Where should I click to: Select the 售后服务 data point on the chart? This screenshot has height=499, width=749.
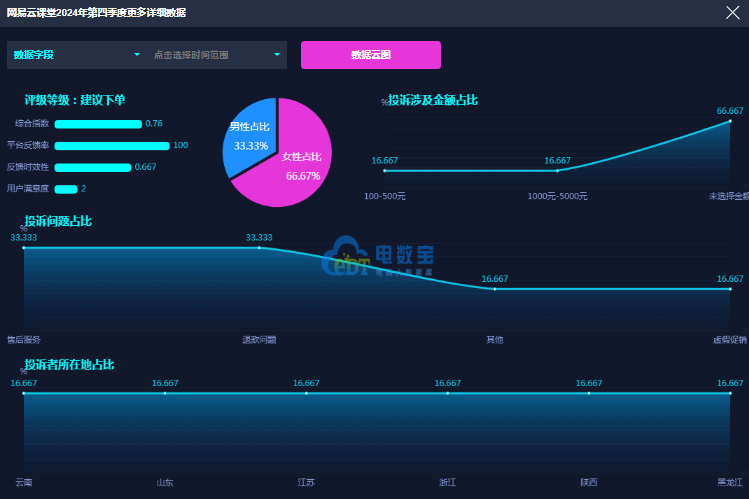[x=24, y=248]
